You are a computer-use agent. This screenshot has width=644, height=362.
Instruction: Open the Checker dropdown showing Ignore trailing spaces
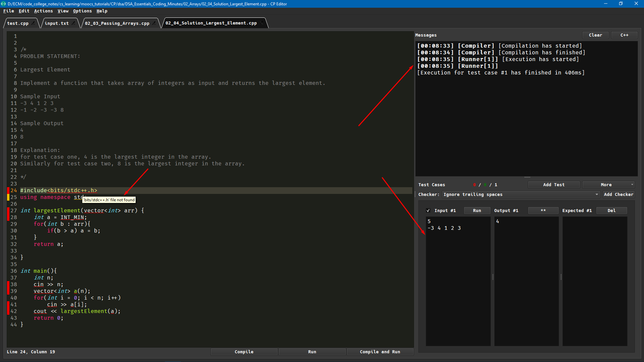tap(520, 195)
